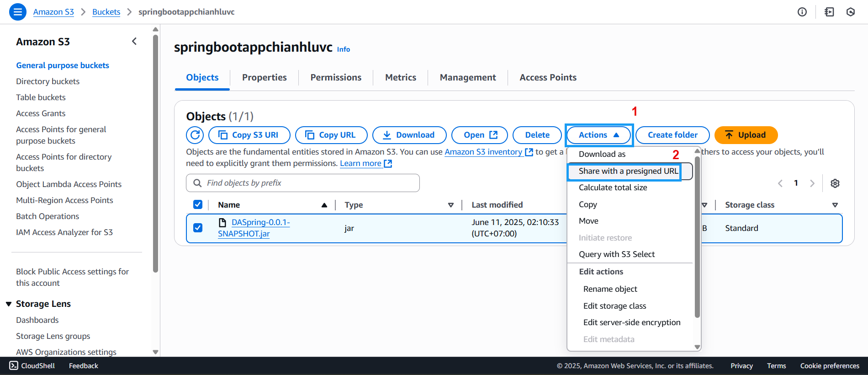Switch to the Permissions tab
This screenshot has height=375, width=868.
tap(336, 77)
